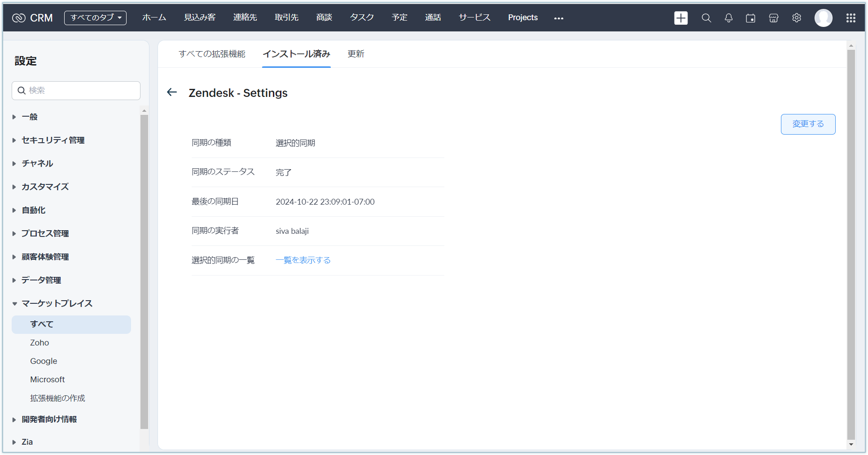Open the marketplace store icon
This screenshot has height=455, width=868.
coord(773,18)
